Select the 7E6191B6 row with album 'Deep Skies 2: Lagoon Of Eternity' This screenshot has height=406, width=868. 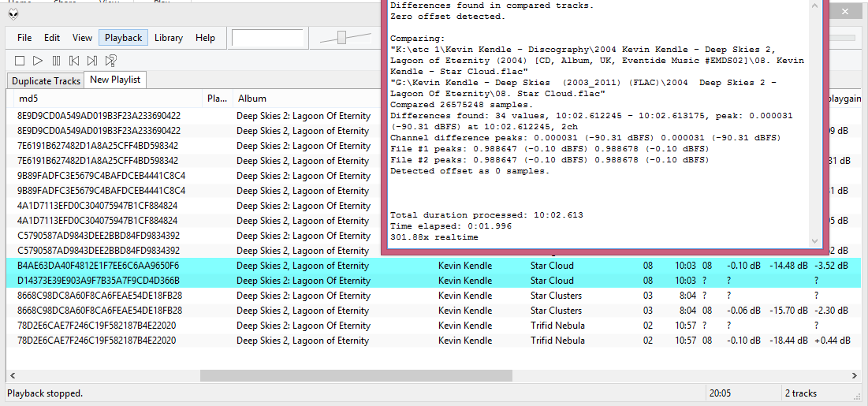click(x=194, y=146)
